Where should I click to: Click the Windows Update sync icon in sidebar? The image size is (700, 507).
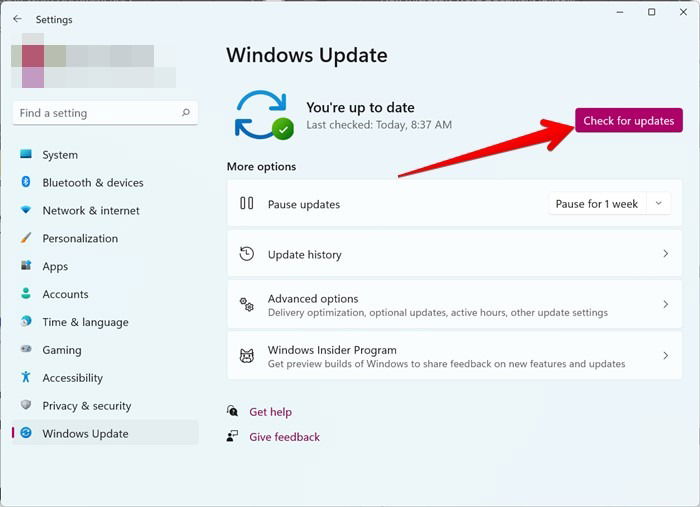click(26, 432)
